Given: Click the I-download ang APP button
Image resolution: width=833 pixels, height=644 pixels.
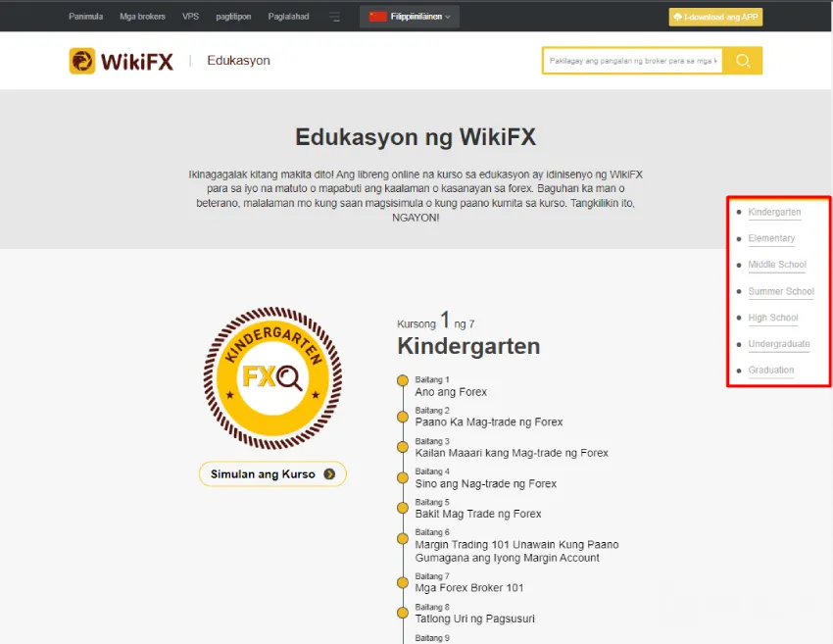Looking at the screenshot, I should tap(715, 17).
